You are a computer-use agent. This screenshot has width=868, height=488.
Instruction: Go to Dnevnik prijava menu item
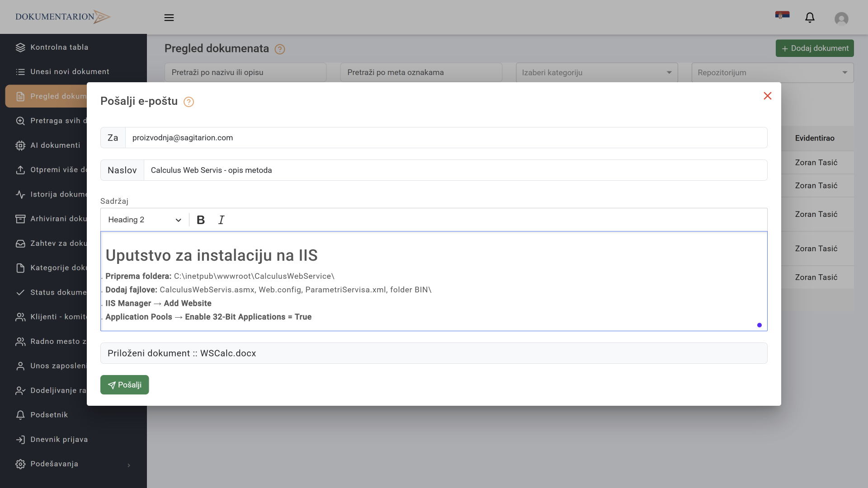[59, 440]
